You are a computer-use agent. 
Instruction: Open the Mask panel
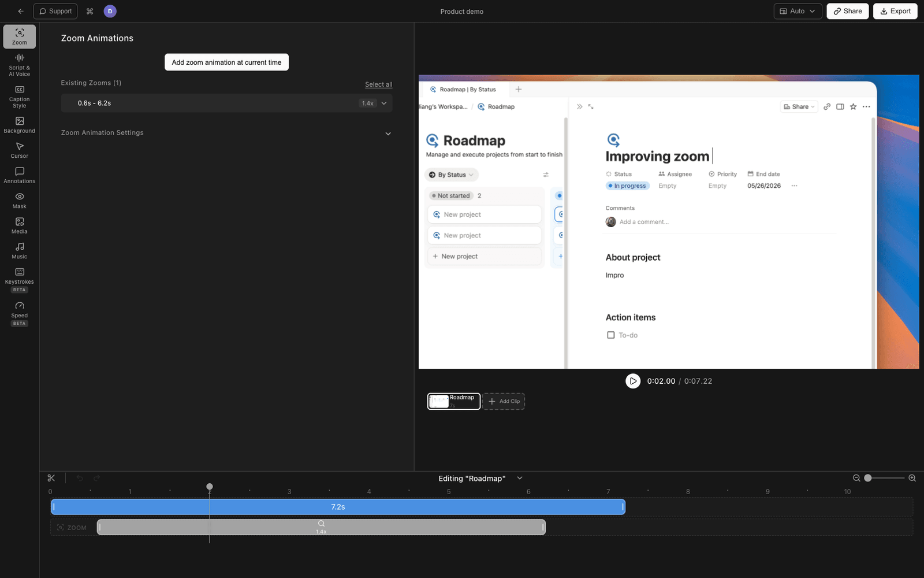pyautogui.click(x=20, y=201)
